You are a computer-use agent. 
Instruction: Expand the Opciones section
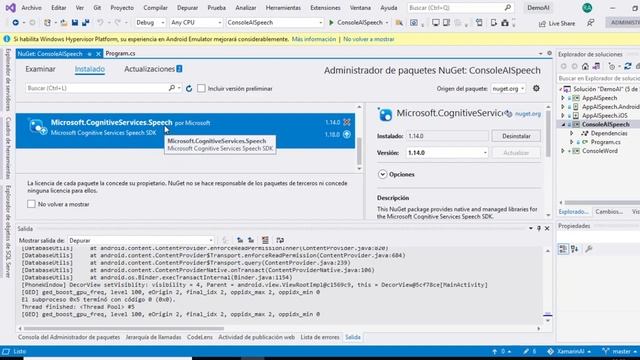382,174
